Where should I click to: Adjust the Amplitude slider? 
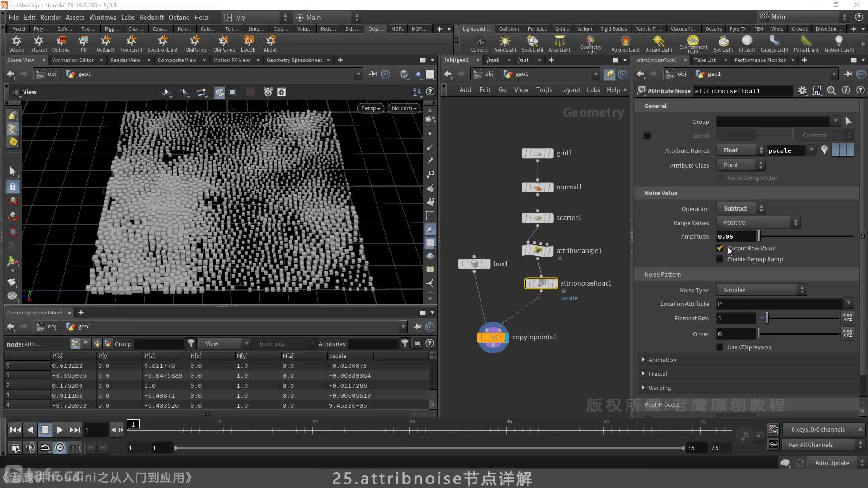coord(806,236)
